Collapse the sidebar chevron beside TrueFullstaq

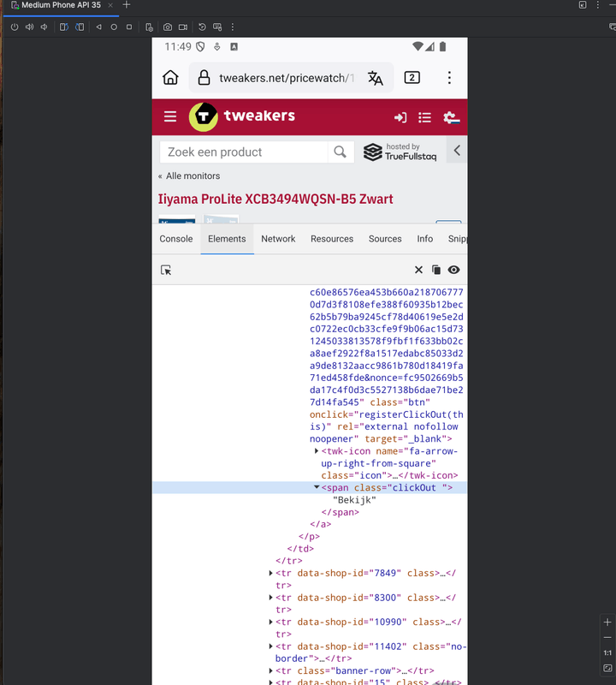[x=457, y=151]
